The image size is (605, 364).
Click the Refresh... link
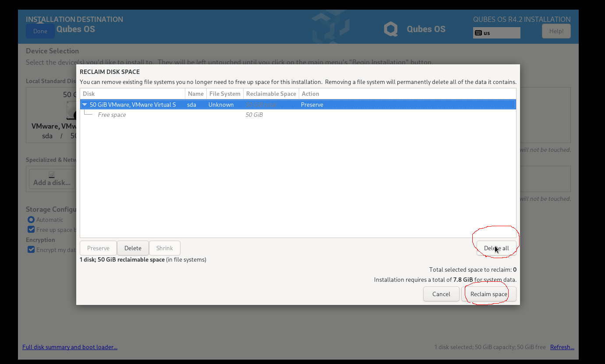click(x=562, y=347)
